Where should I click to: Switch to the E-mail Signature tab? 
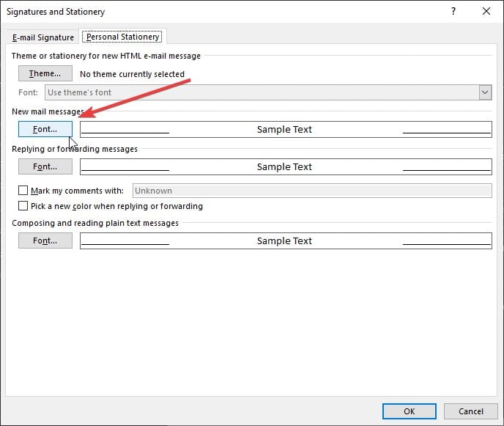43,37
